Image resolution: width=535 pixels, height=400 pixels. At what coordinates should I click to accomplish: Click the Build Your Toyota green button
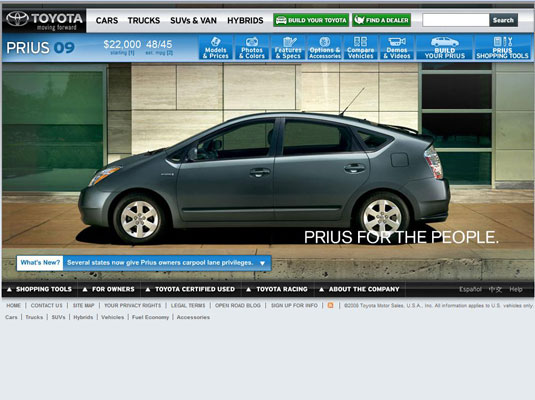[x=311, y=20]
